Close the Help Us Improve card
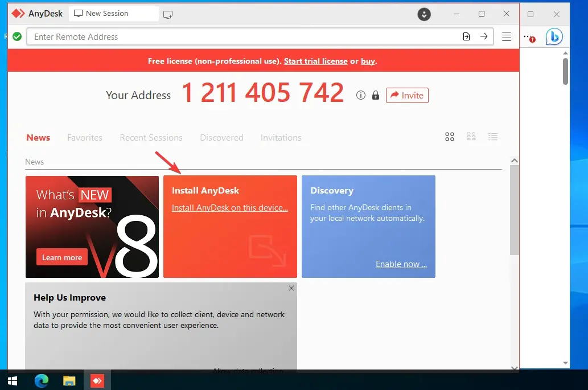 pyautogui.click(x=291, y=288)
